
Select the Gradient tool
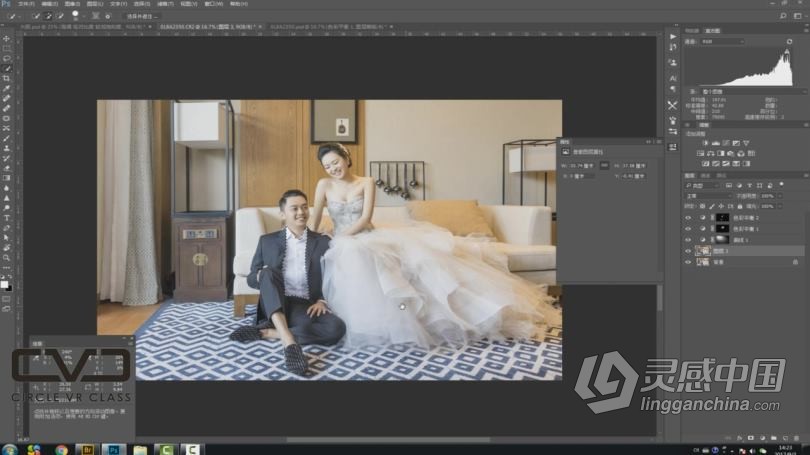point(6,178)
